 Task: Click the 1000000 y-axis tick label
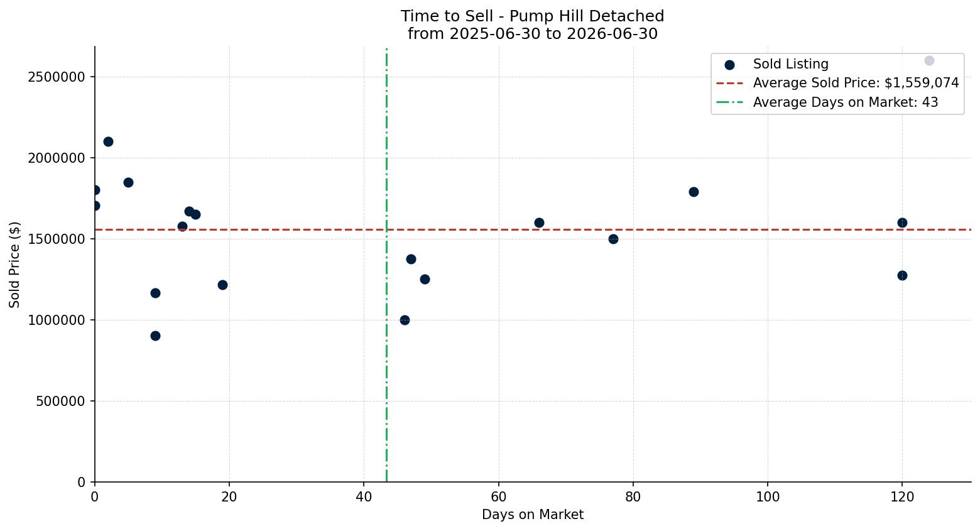click(57, 320)
